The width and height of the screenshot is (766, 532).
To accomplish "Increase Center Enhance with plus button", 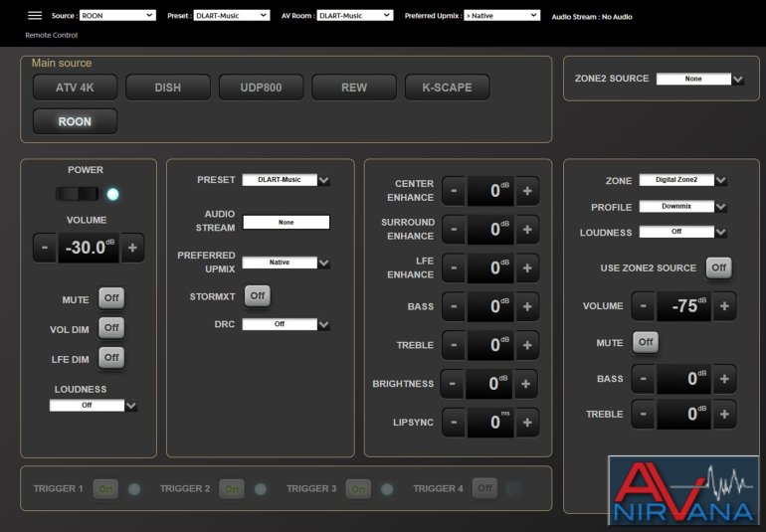I will [x=526, y=191].
